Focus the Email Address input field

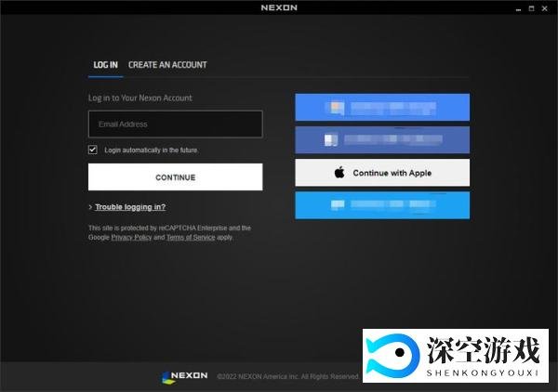click(176, 124)
